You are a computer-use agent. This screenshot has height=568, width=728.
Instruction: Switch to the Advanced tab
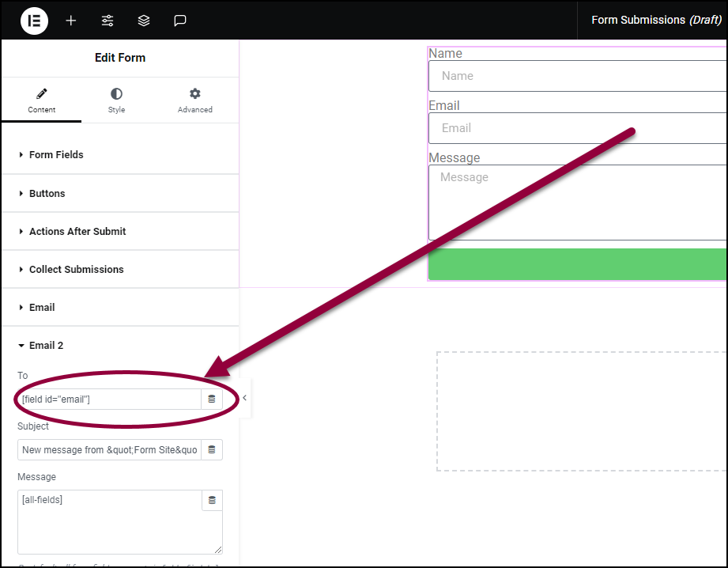point(195,100)
